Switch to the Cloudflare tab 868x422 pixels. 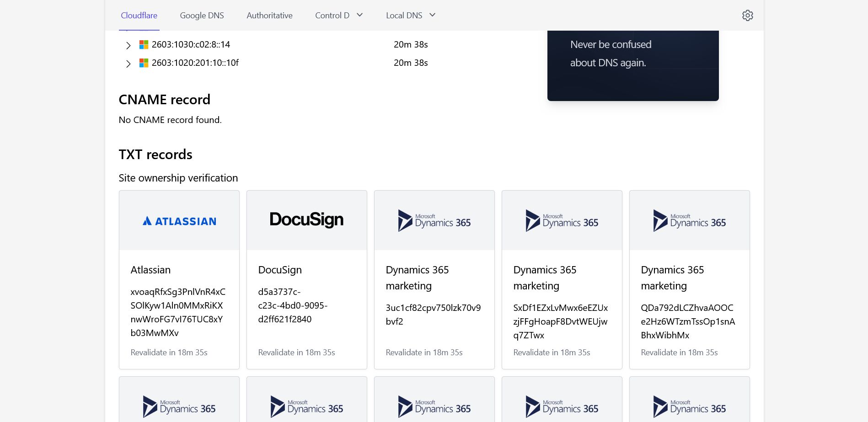point(139,16)
